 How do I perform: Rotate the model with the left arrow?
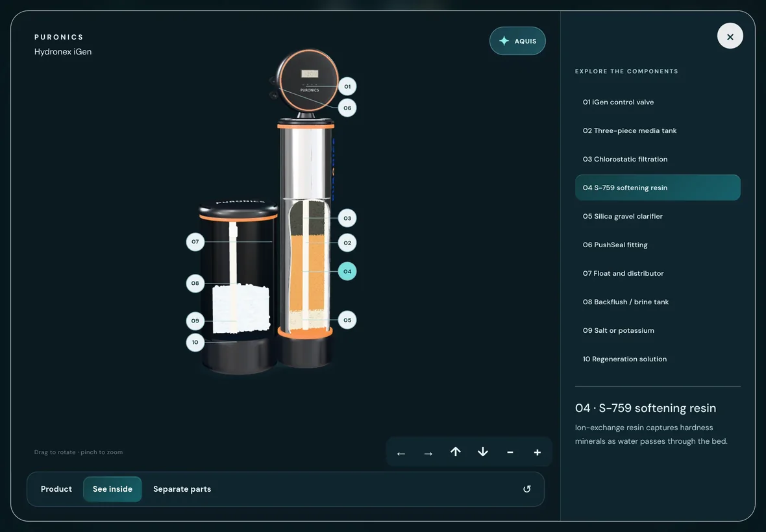[x=401, y=452]
